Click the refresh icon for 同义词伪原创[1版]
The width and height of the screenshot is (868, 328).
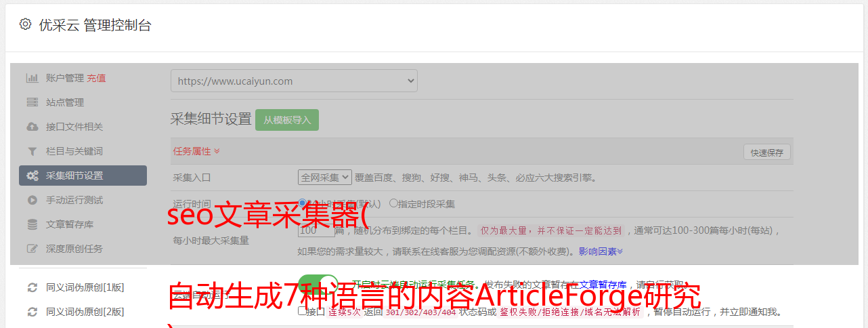32,287
